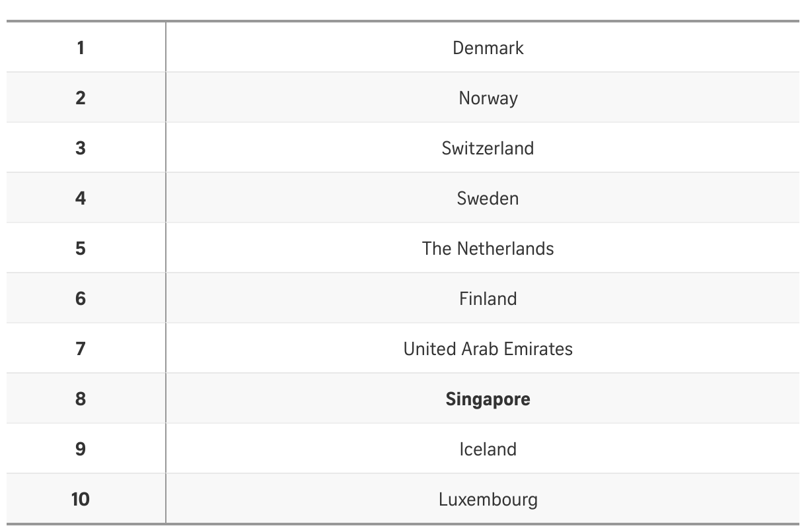
Task: Click rank number 8 cell
Action: point(81,399)
